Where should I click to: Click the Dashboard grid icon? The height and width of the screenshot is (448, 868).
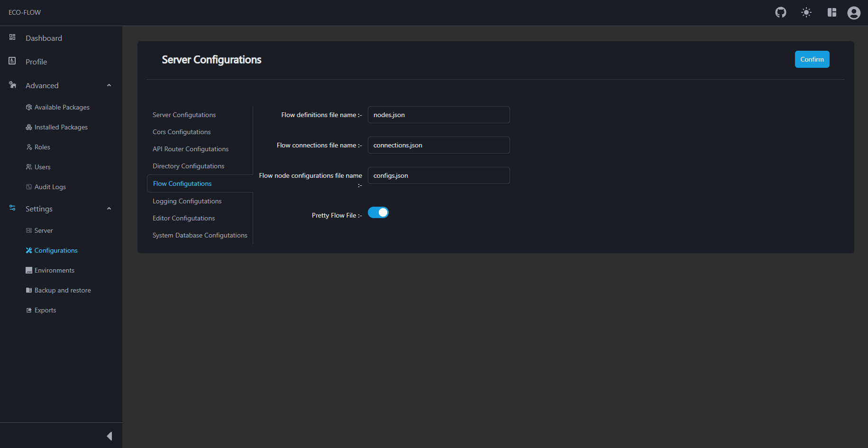pyautogui.click(x=12, y=37)
